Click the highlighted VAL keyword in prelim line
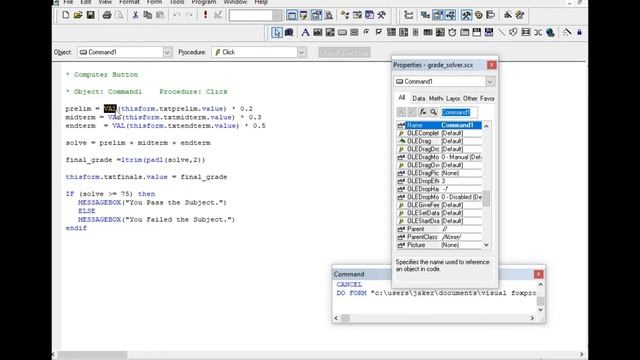The width and height of the screenshot is (640, 360). pyautogui.click(x=110, y=109)
